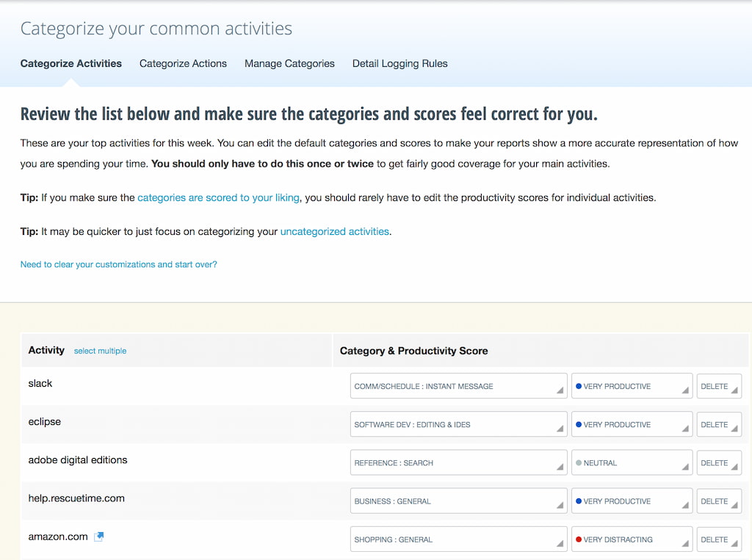Select the Categorize Activities tab
Screen dimensions: 752x560
click(71, 64)
